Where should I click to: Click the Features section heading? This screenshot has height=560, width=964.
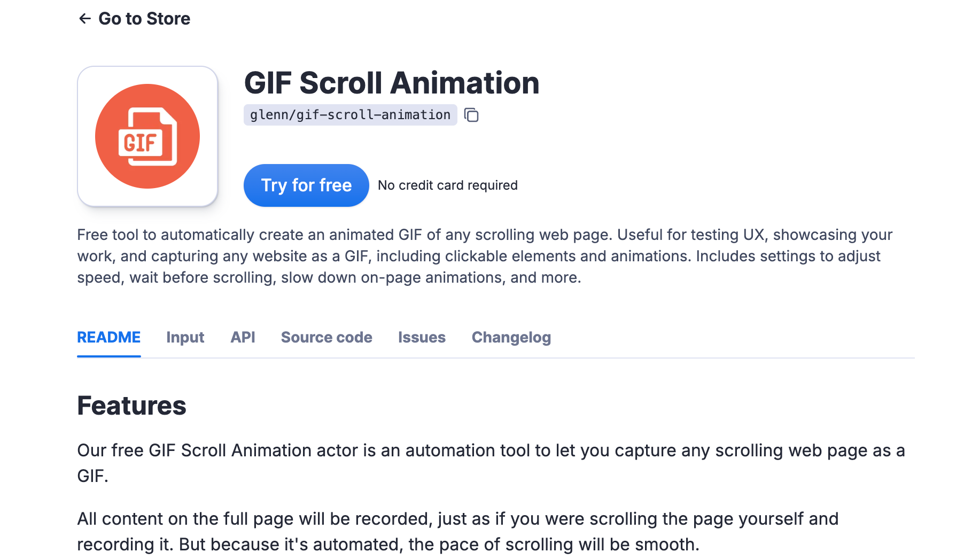click(x=132, y=406)
